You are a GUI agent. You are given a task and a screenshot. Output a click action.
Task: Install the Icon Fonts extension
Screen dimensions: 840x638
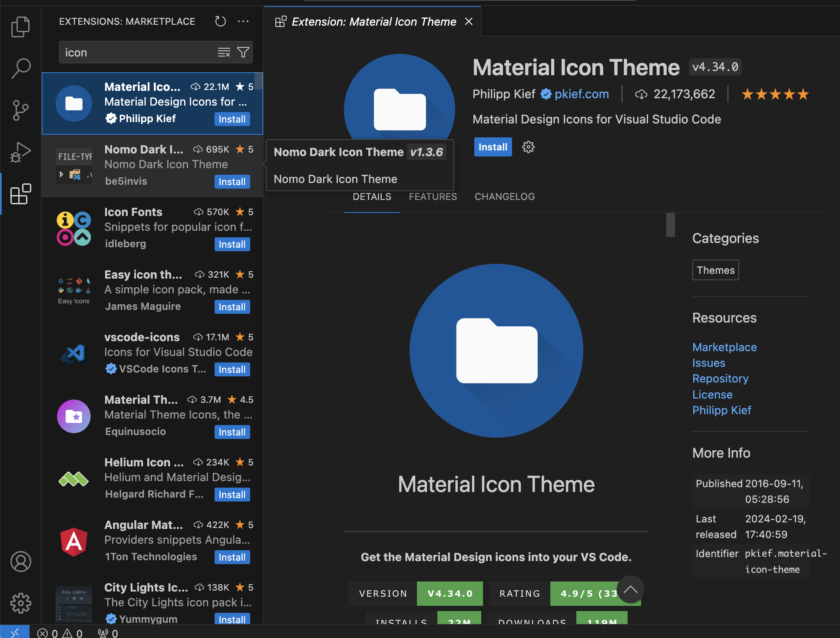click(232, 244)
